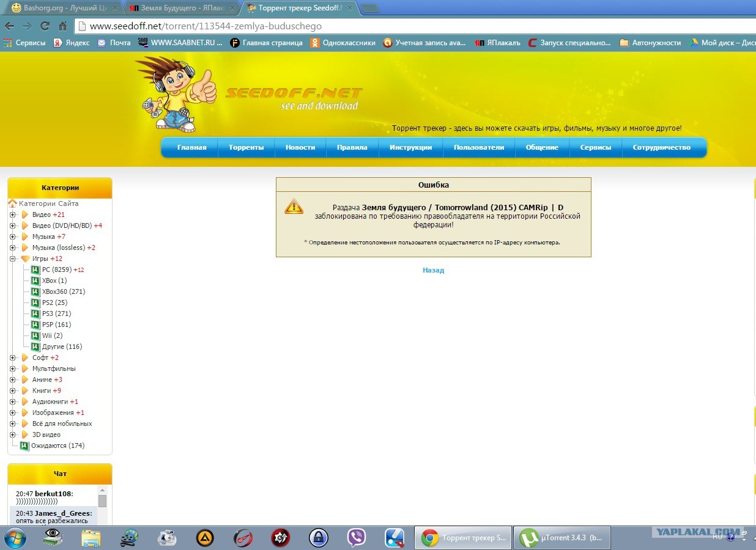Go back with the browser Back arrow

click(9, 26)
